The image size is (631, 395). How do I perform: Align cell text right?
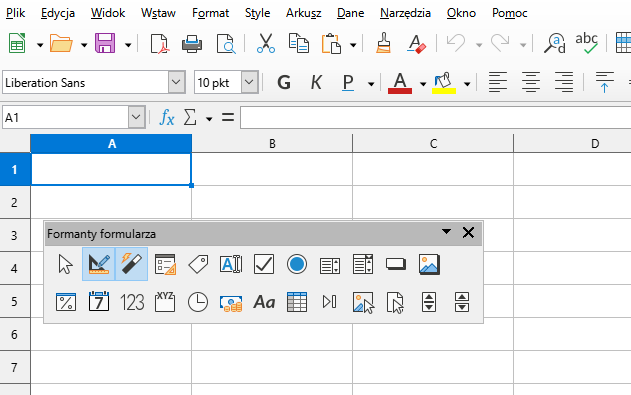(564, 82)
